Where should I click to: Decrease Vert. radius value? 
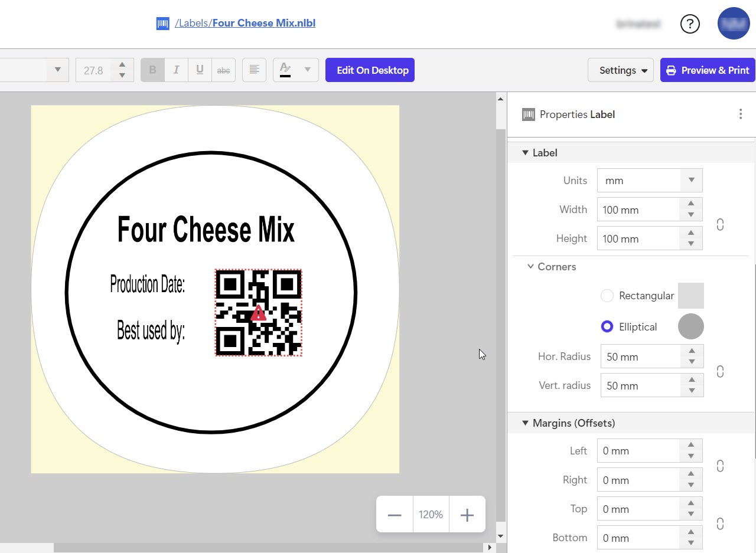692,391
